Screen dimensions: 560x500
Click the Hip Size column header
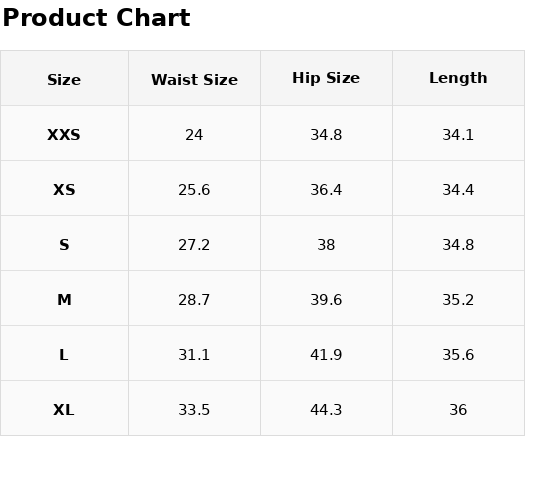[326, 78]
